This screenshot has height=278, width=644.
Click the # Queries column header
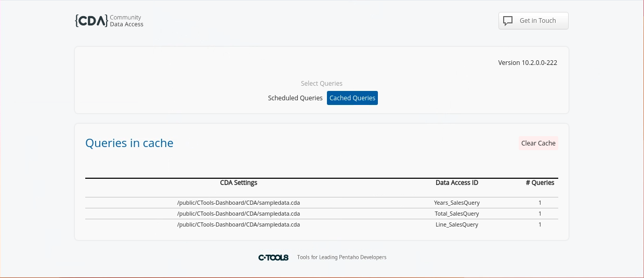coord(540,183)
